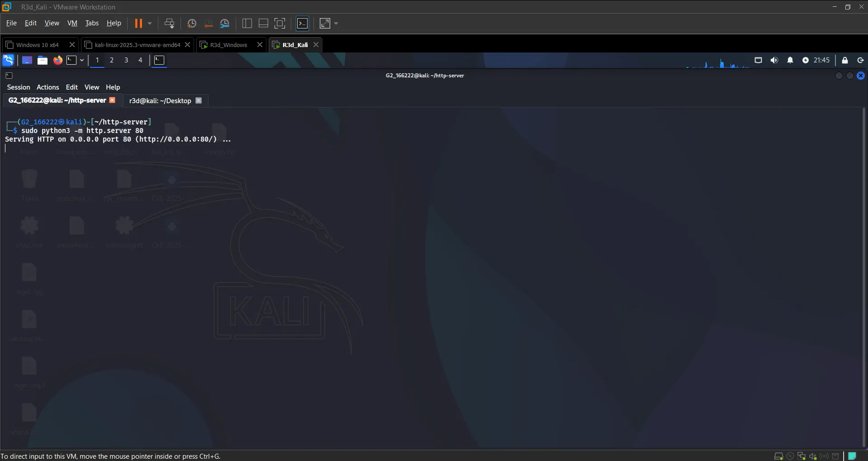Open the terminal Actions menu
This screenshot has width=868, height=461.
click(x=48, y=87)
